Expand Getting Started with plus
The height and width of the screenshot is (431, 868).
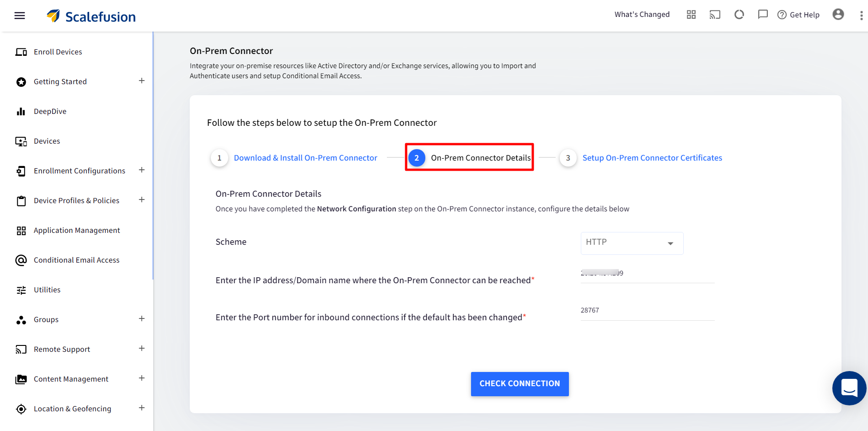[x=142, y=81]
